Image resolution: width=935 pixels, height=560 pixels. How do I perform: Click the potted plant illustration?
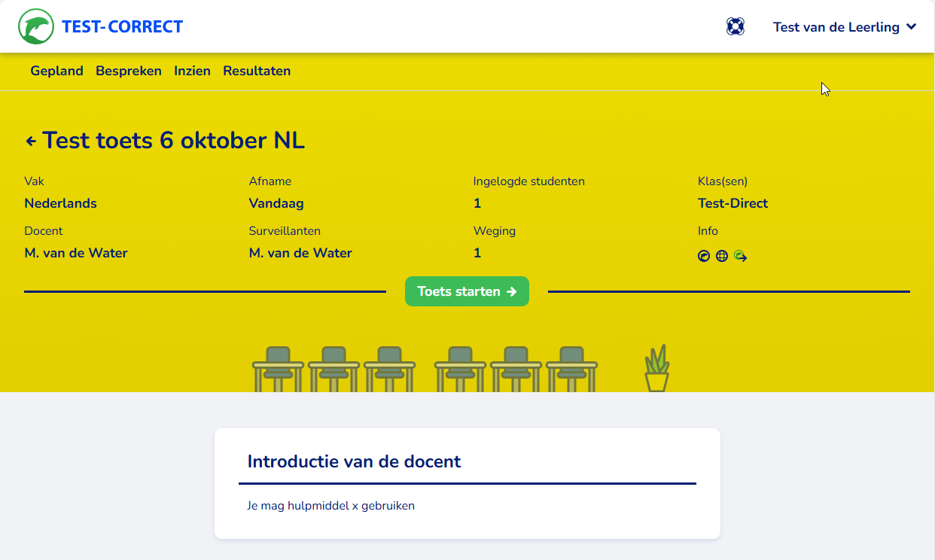(656, 369)
